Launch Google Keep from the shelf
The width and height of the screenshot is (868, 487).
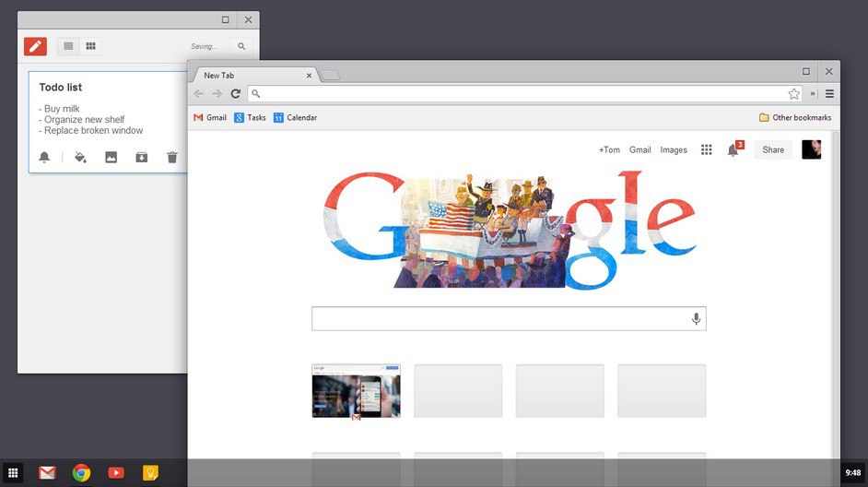pyautogui.click(x=150, y=472)
